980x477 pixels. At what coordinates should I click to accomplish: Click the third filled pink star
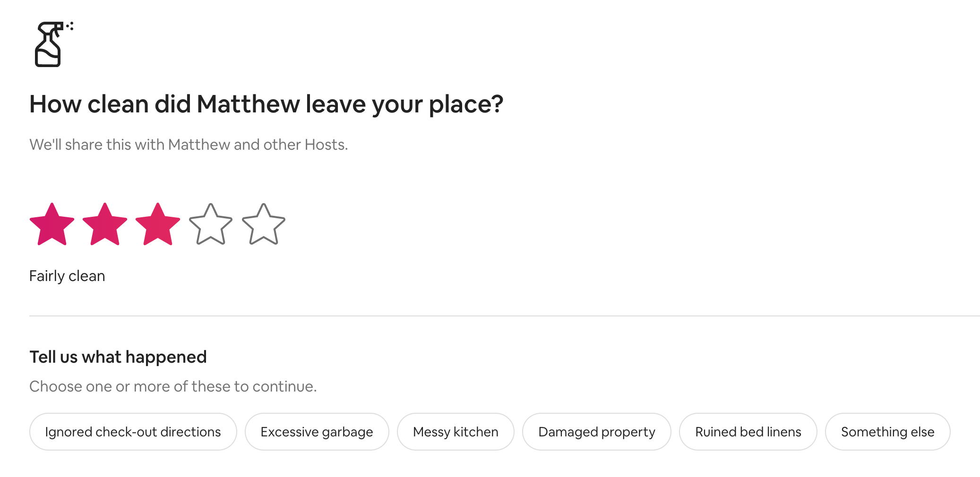pyautogui.click(x=158, y=225)
